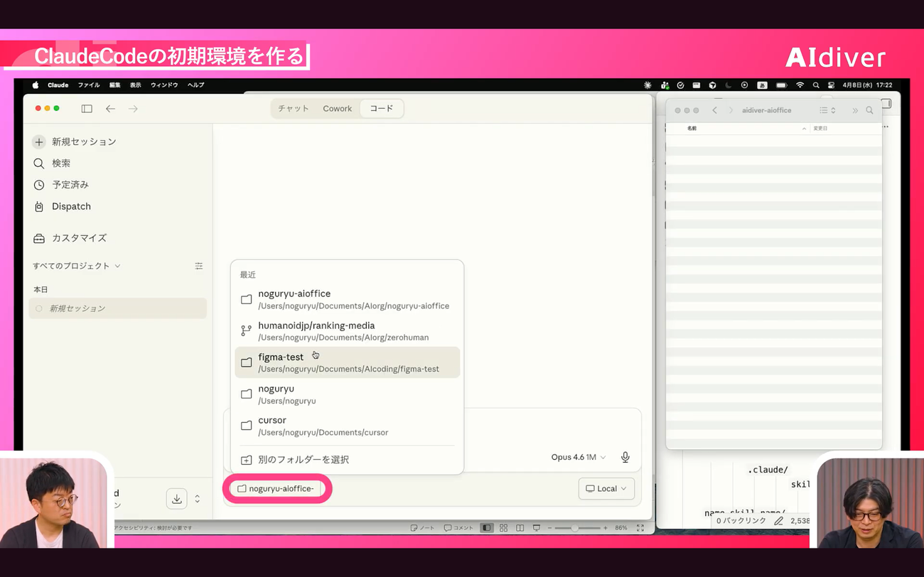Choose 別のフォルダーを選択 option

point(303,460)
